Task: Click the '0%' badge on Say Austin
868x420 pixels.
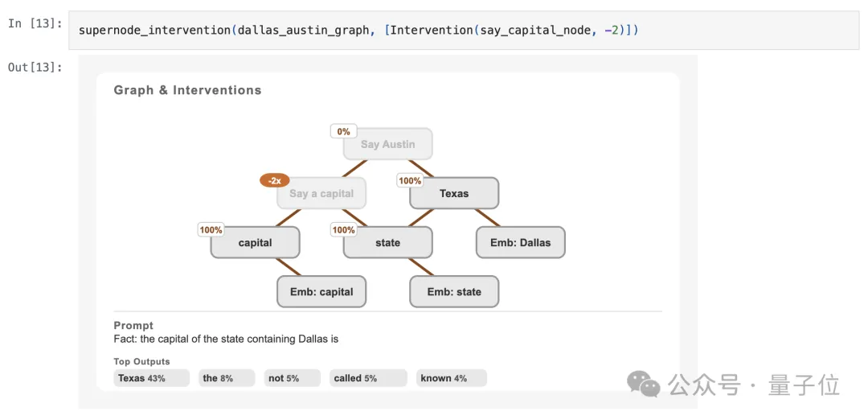Action: [343, 132]
